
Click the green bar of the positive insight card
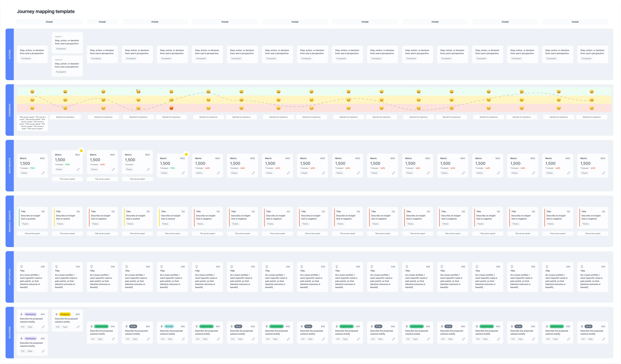19,218
